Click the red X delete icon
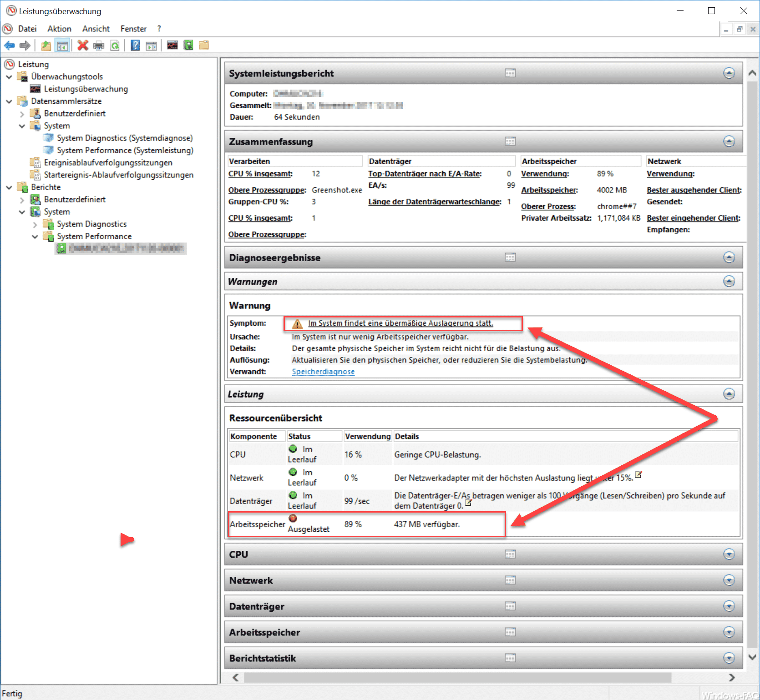 click(x=82, y=45)
